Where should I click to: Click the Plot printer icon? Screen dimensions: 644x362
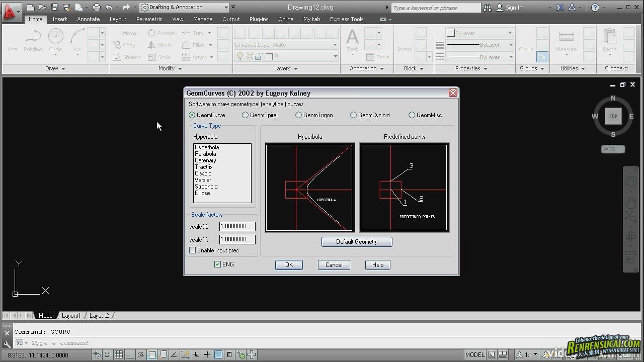tap(97, 8)
